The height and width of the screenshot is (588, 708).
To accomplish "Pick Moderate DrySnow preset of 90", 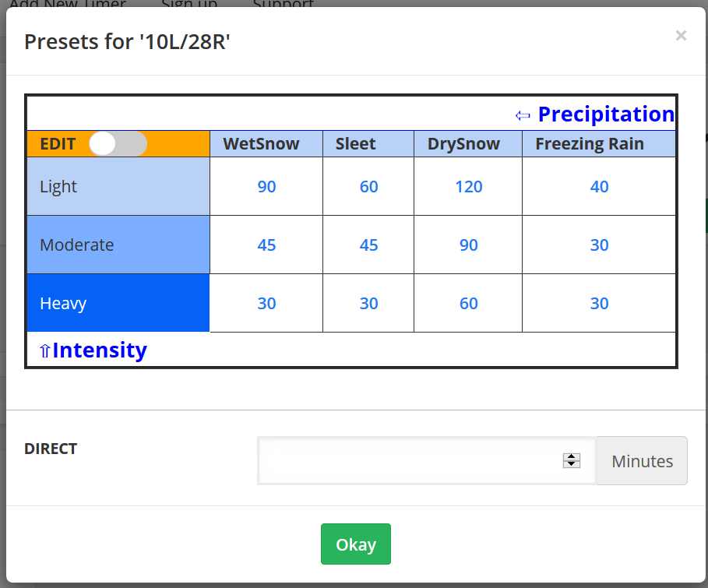I will coord(468,245).
